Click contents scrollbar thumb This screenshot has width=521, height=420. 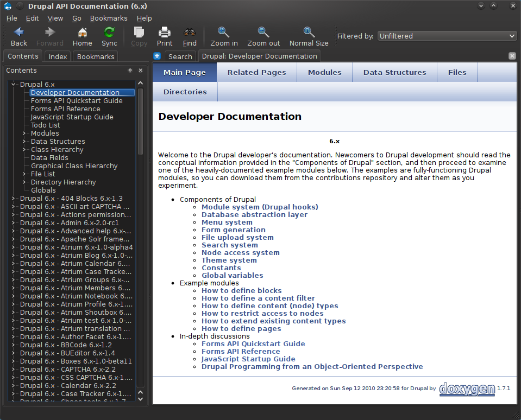141,122
